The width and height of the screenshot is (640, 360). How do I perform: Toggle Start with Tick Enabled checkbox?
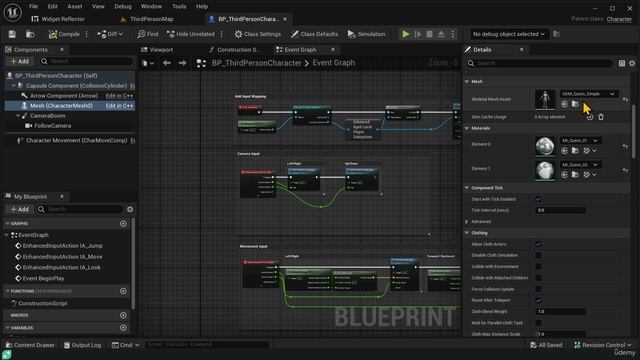click(x=538, y=199)
